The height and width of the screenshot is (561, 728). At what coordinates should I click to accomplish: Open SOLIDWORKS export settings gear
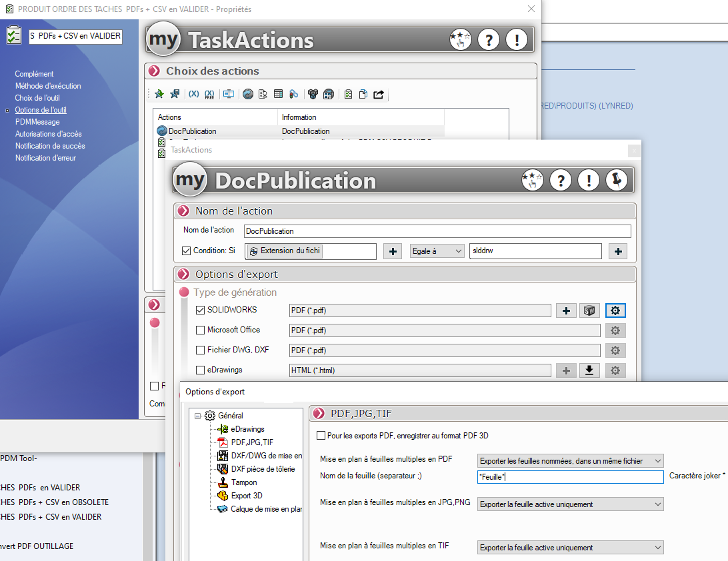(x=615, y=310)
